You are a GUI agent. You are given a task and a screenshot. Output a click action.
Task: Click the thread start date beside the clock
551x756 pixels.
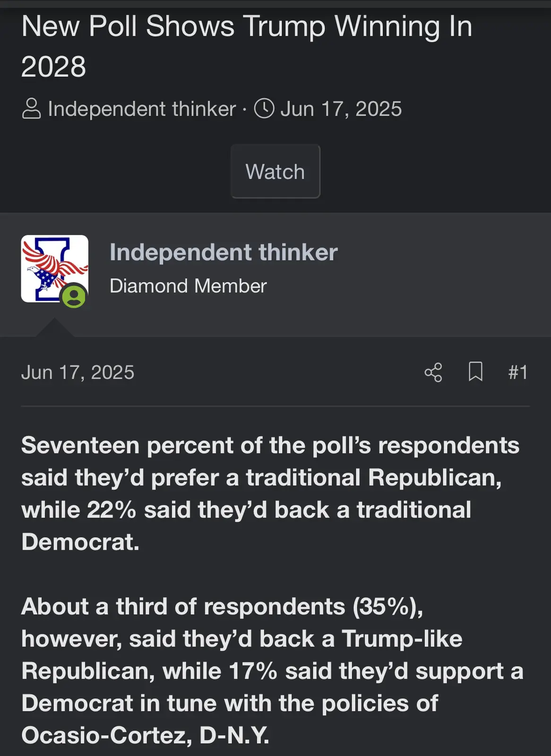pos(341,109)
